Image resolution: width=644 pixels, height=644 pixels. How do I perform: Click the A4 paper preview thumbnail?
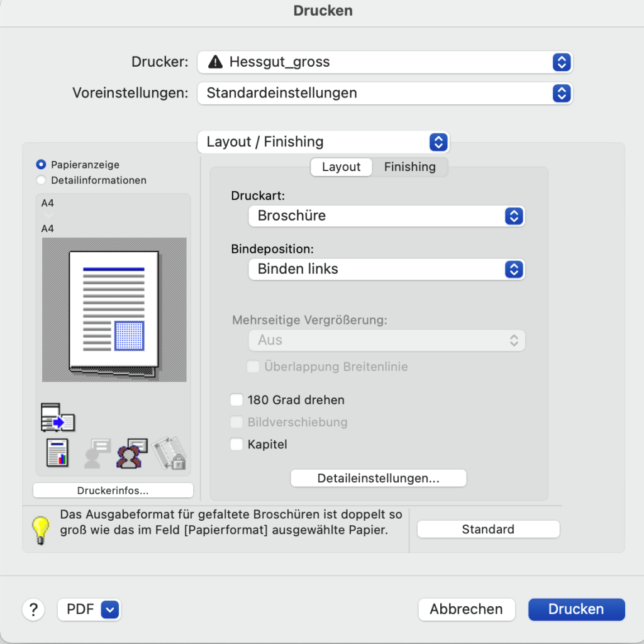pos(114,310)
